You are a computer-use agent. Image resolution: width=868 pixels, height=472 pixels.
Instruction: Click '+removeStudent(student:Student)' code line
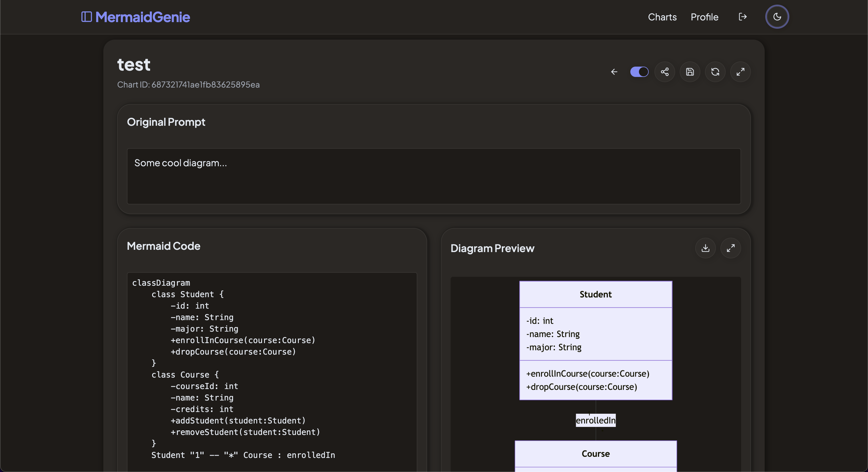pyautogui.click(x=245, y=432)
